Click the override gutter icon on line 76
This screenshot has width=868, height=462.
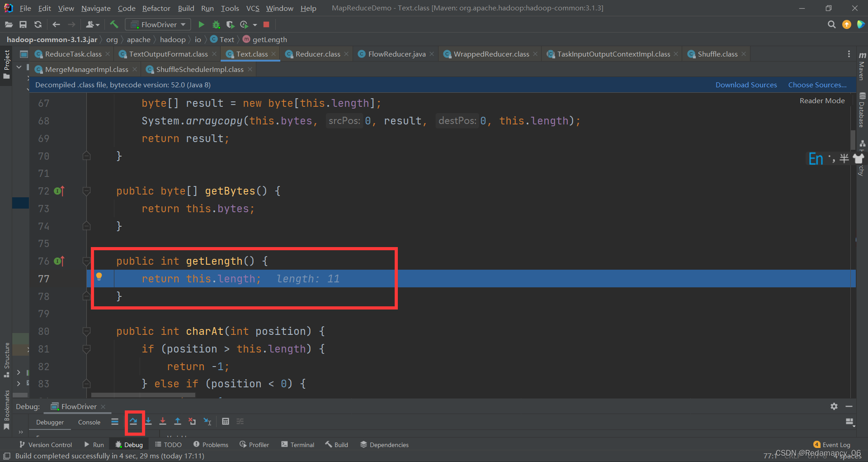[59, 261]
